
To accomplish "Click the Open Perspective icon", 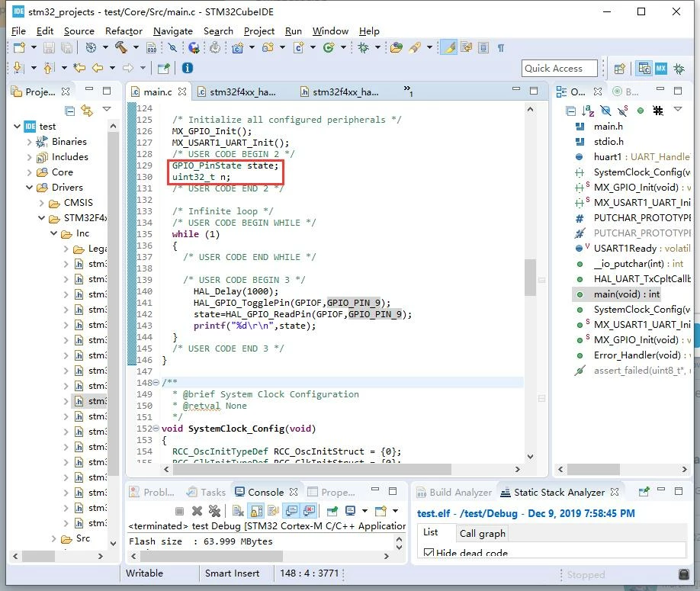I will pos(620,69).
